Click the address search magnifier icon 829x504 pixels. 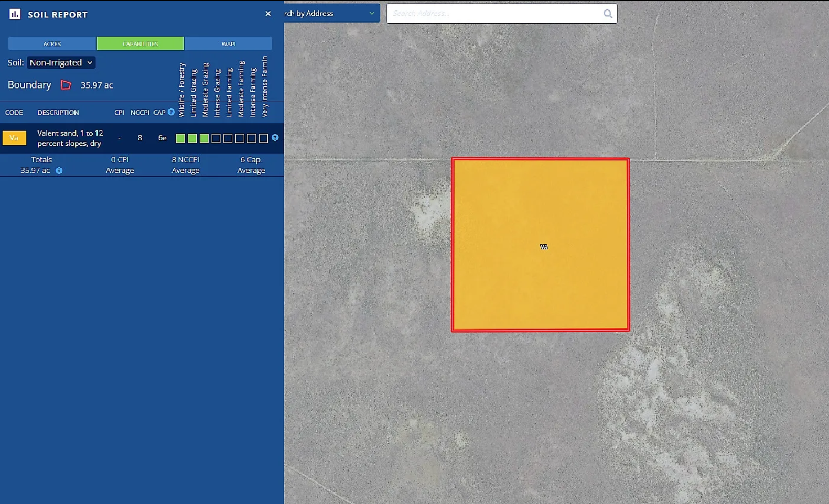(607, 14)
